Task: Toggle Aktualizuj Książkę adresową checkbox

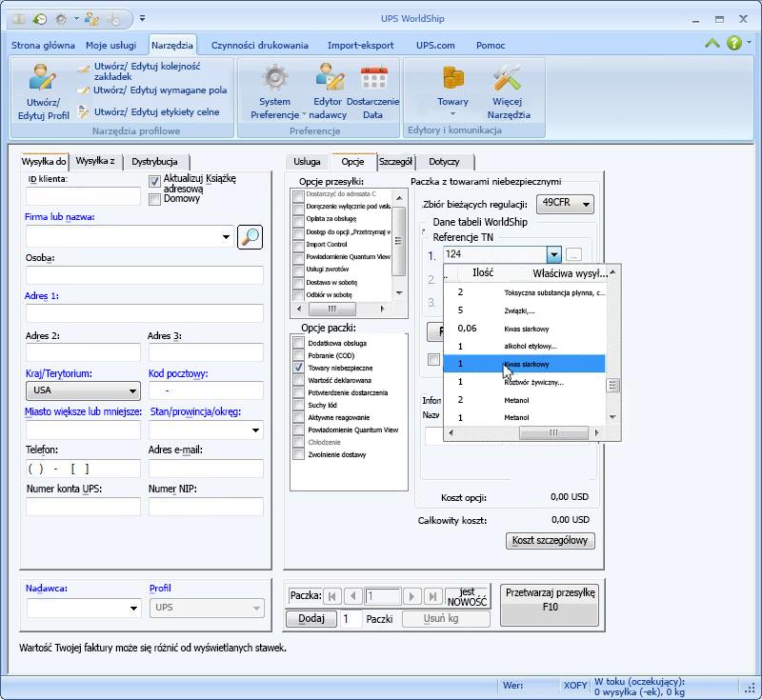Action: pyautogui.click(x=154, y=181)
